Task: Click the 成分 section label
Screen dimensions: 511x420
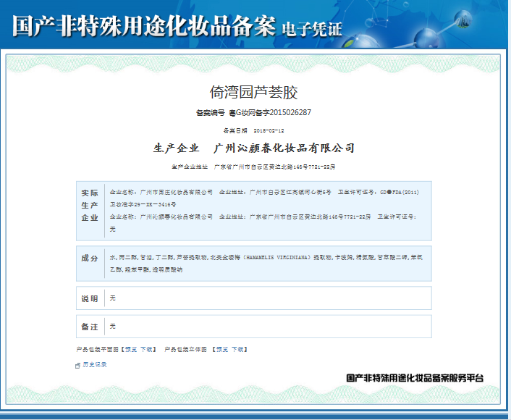Action: tap(90, 259)
